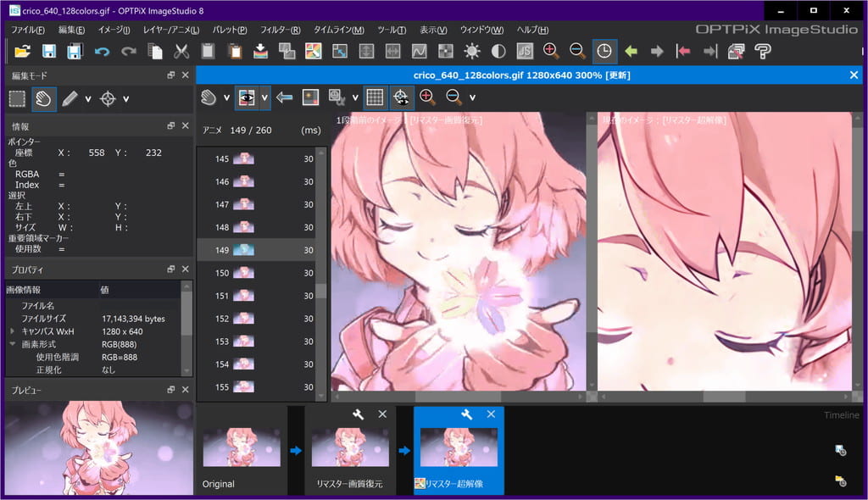Select animation frame 155

point(256,387)
